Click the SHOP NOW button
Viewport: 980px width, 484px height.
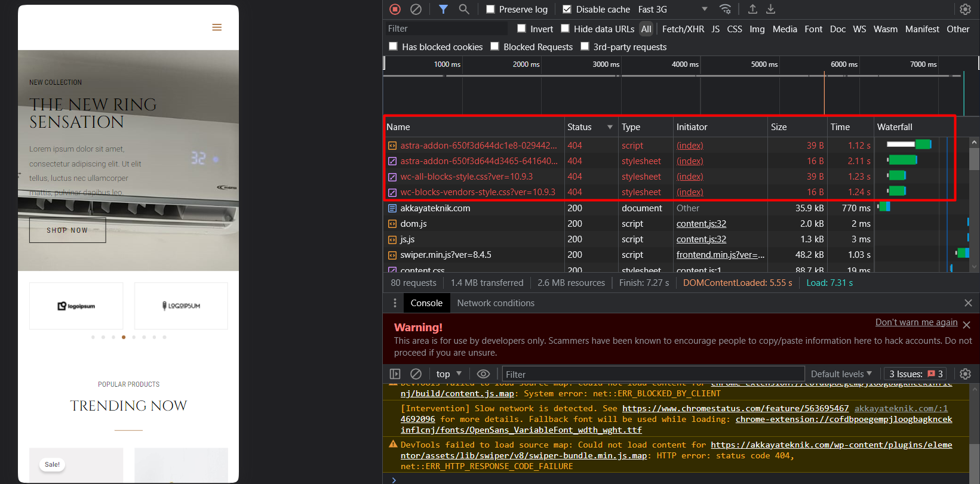point(67,230)
